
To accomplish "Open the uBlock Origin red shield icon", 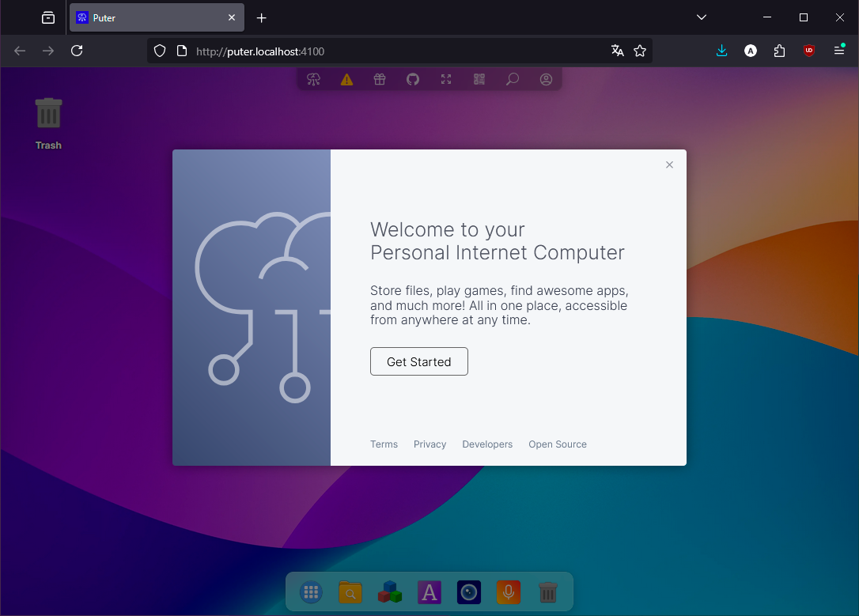I will tap(808, 51).
